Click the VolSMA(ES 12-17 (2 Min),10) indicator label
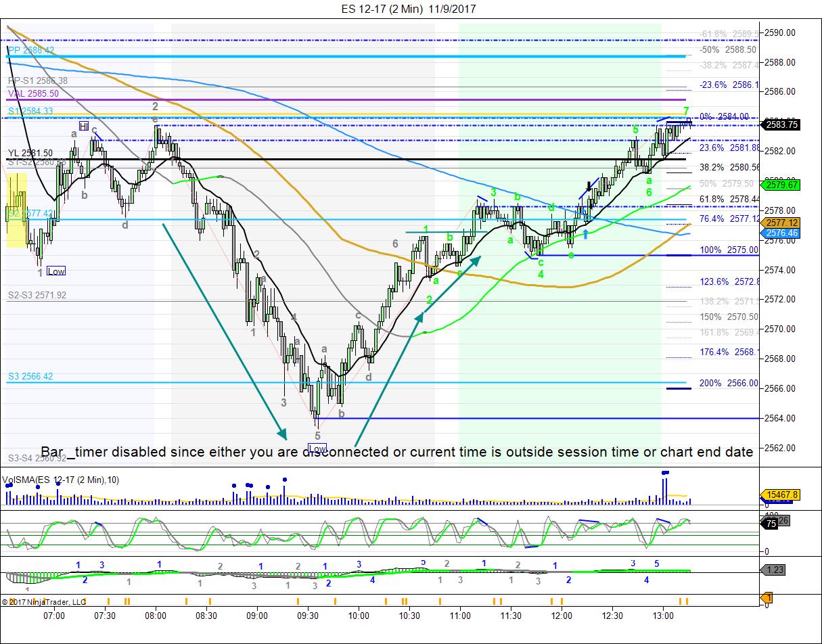 [61, 480]
